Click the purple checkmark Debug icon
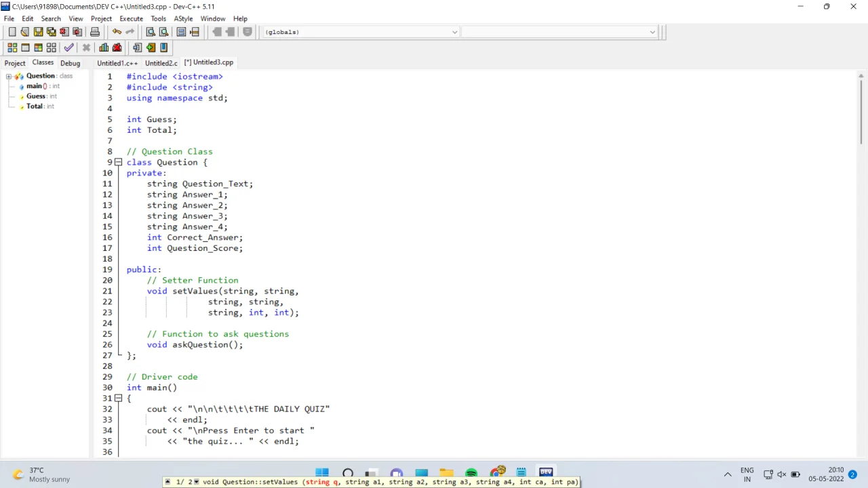Viewport: 868px width, 488px height. [68, 47]
